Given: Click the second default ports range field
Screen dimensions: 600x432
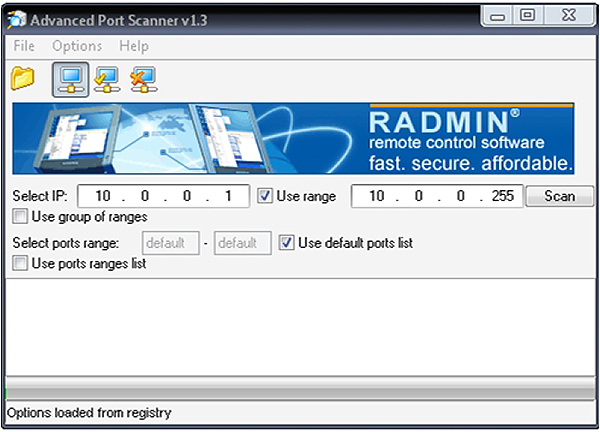Looking at the screenshot, I should pos(243,243).
